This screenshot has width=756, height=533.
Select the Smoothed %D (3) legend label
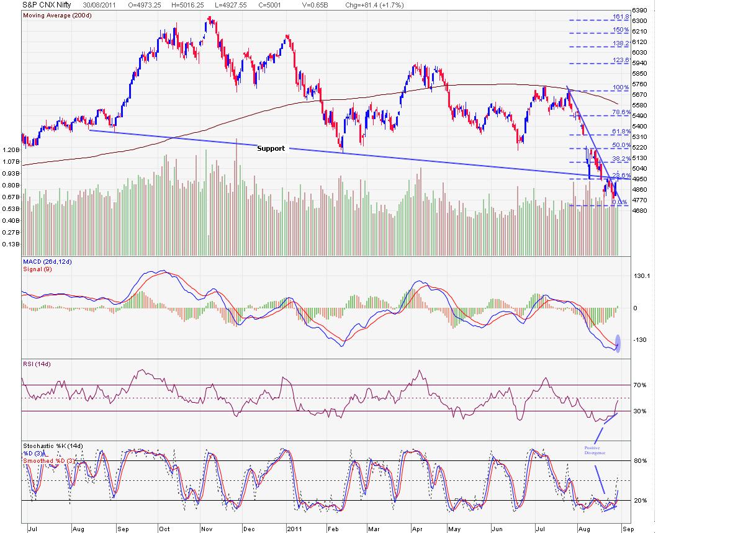pos(48,460)
